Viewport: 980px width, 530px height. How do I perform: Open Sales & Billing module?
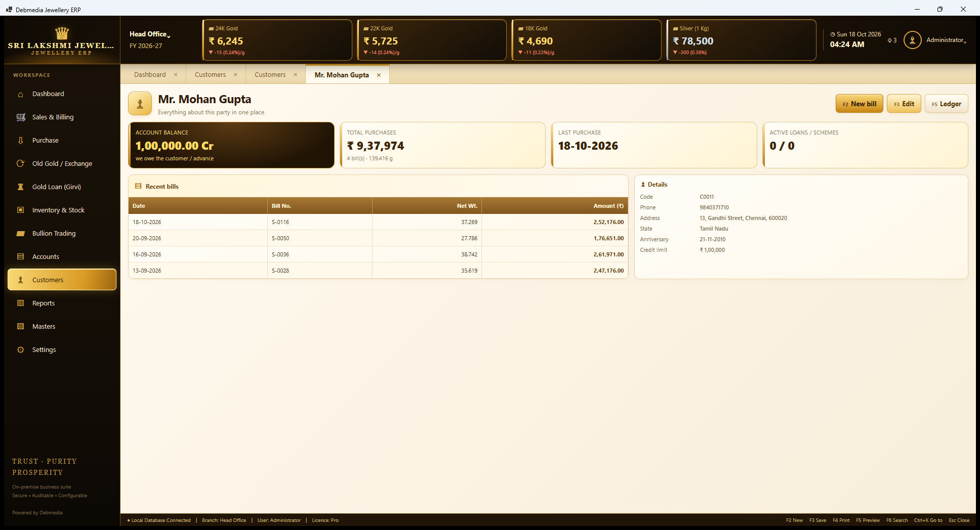coord(62,117)
